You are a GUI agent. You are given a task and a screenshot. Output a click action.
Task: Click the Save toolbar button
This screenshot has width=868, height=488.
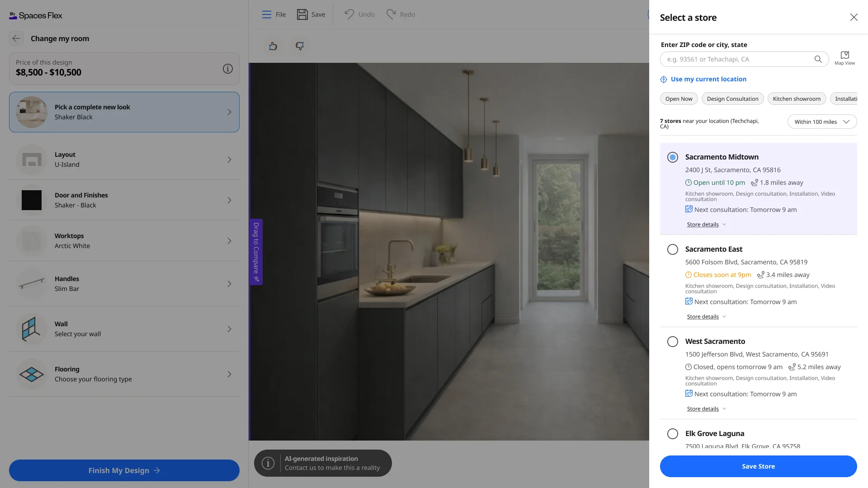coord(311,14)
